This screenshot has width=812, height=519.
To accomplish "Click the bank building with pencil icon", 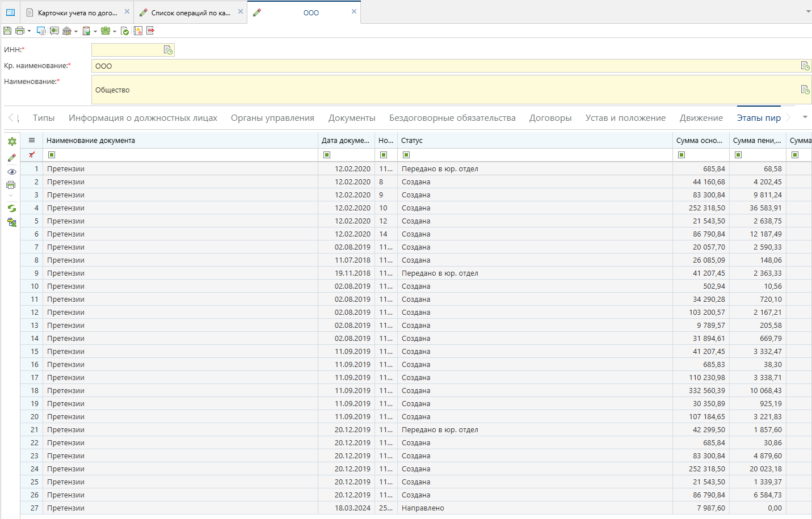I will (67, 31).
